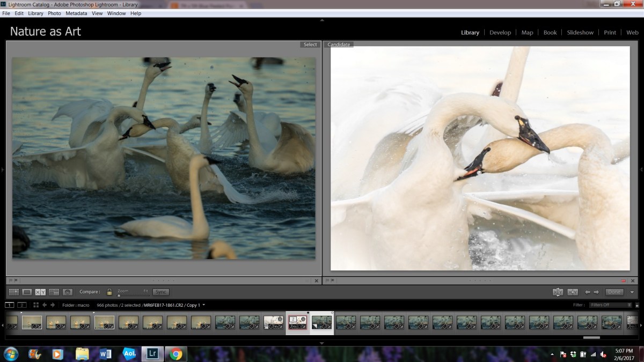
Task: Open the filmstrip source path dropdown
Action: [x=203, y=305]
